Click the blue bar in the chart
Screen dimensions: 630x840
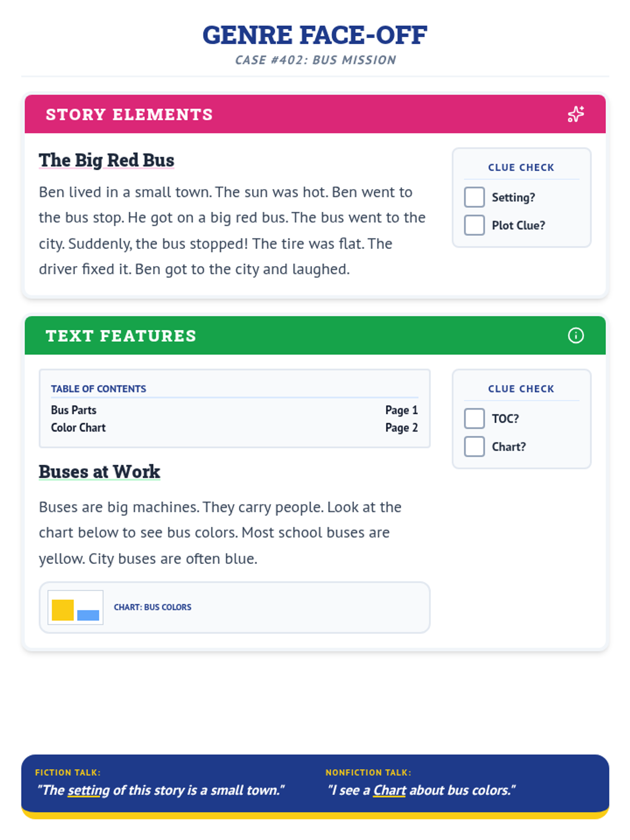click(88, 615)
